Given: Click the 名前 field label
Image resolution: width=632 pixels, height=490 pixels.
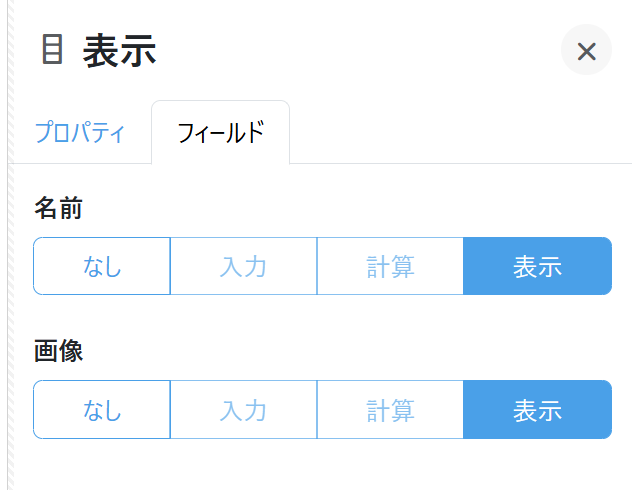Looking at the screenshot, I should (58, 208).
